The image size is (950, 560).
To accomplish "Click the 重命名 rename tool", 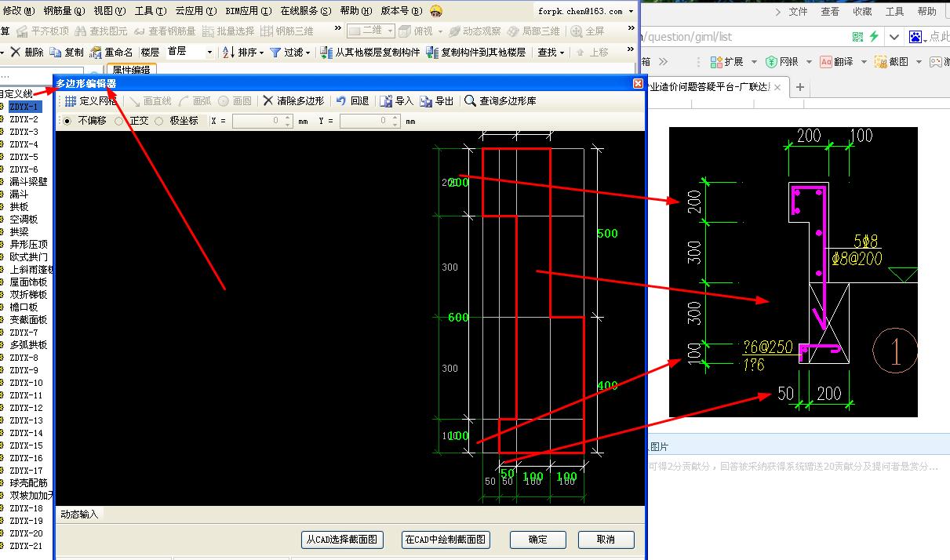I will point(111,52).
